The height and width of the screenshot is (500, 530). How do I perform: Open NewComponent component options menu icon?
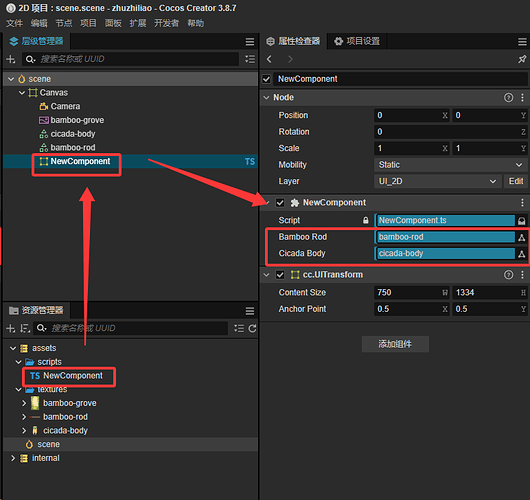coord(522,203)
